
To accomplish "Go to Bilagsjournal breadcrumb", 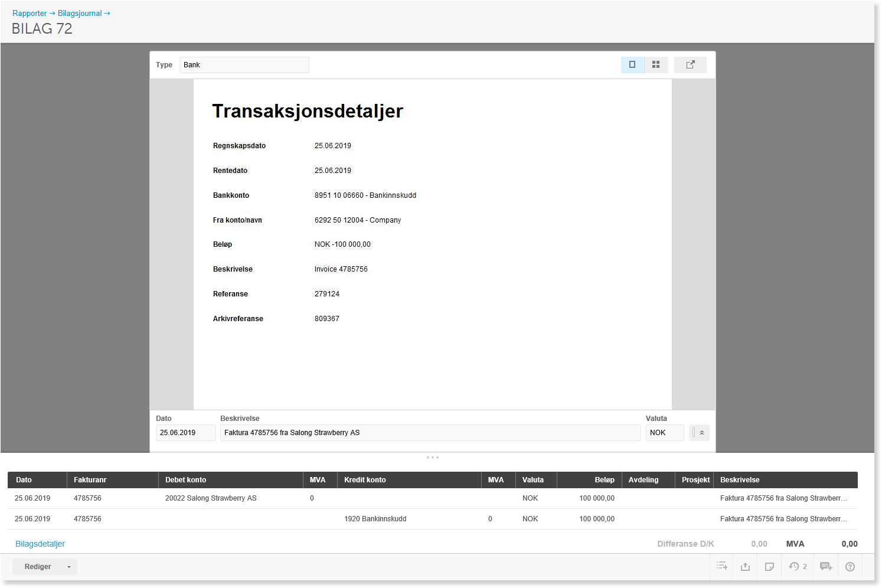I will (80, 13).
